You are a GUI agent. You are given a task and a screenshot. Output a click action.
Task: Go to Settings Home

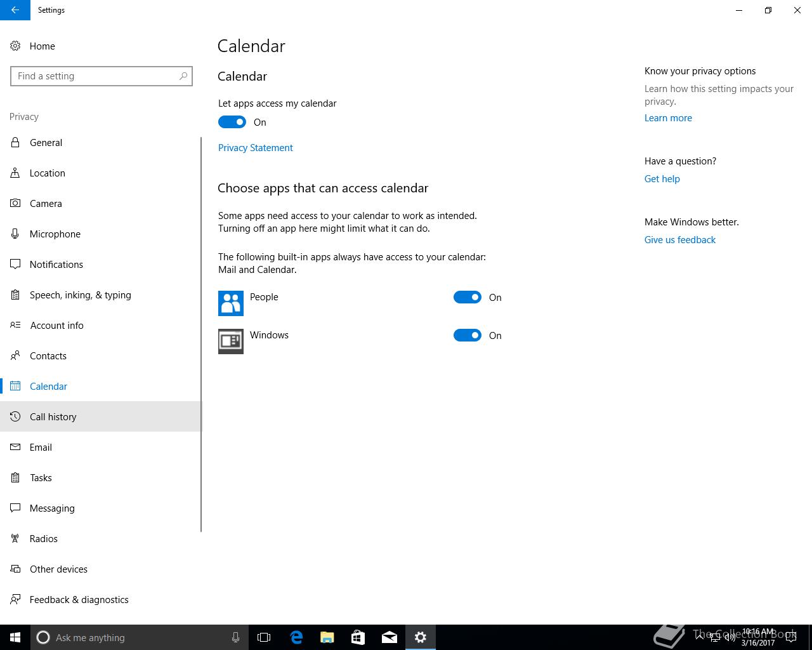tap(100, 46)
